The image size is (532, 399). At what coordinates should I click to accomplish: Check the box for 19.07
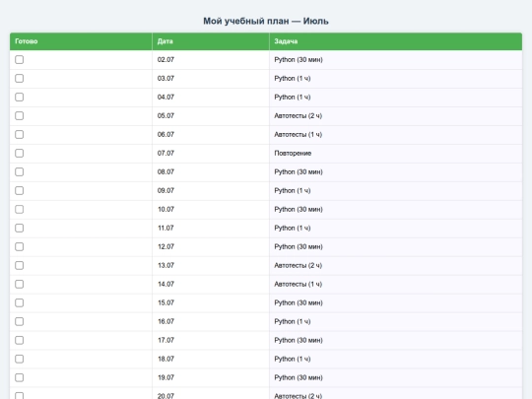20,377
